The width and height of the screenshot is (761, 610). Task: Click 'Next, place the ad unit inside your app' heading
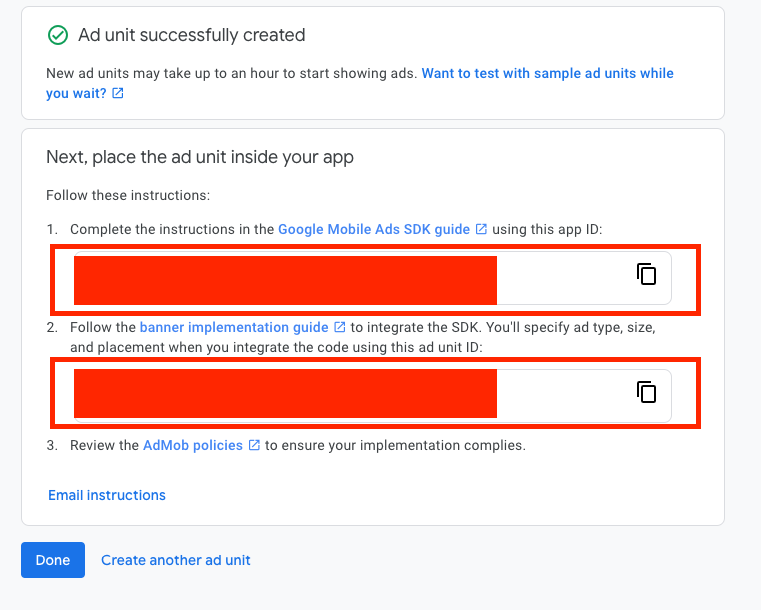(x=200, y=157)
